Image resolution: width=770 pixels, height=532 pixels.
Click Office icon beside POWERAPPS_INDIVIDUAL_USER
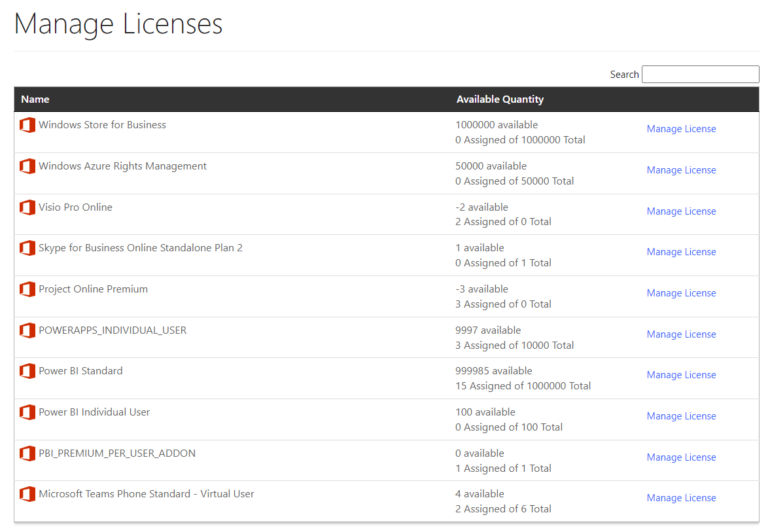click(27, 330)
